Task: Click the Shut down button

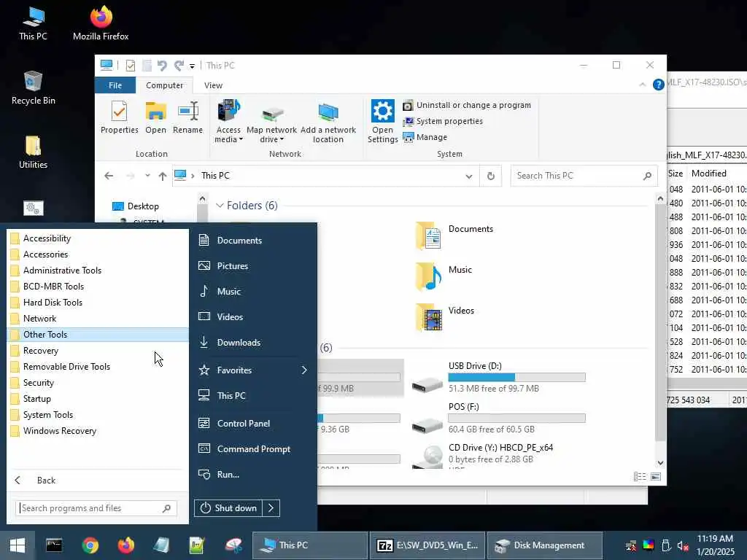Action: pos(228,508)
